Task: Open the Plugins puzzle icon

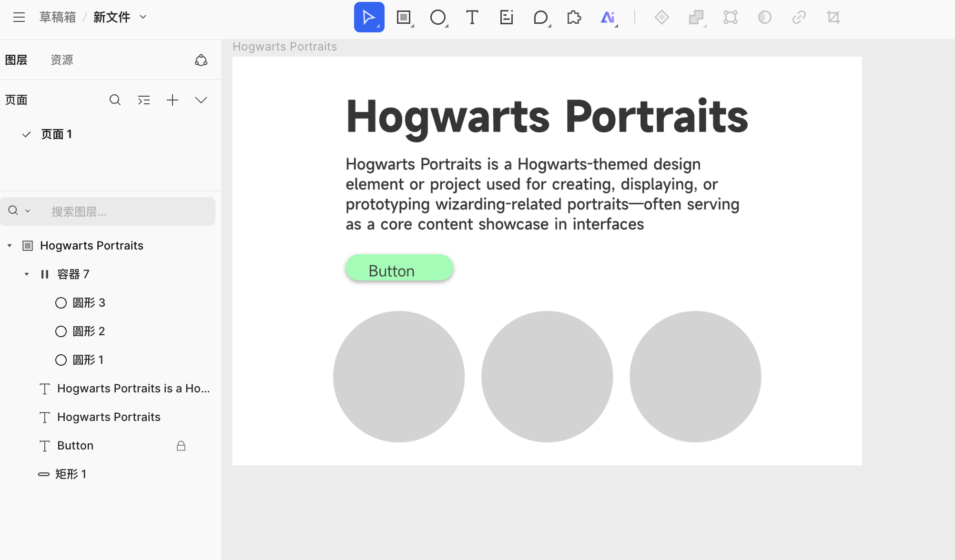Action: click(x=574, y=18)
